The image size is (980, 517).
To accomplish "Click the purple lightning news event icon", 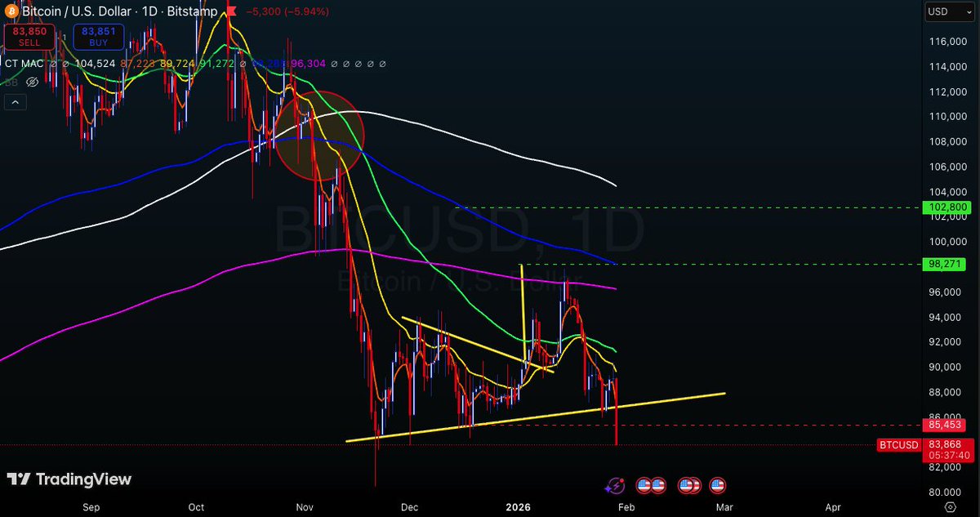I will pyautogui.click(x=614, y=486).
